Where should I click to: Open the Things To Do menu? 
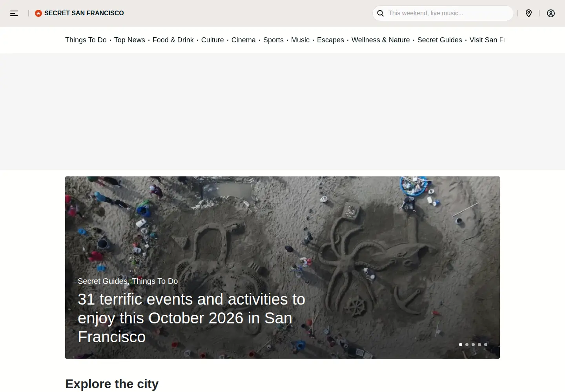[86, 40]
